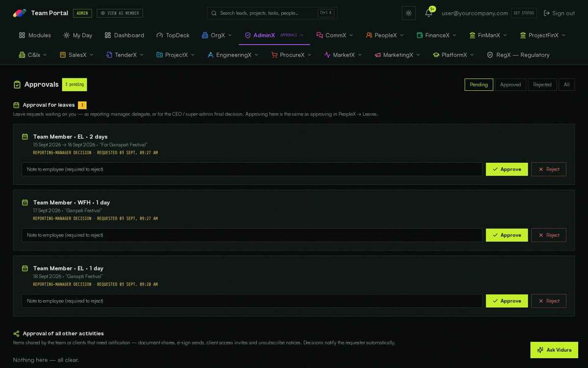This screenshot has height=368, width=588.
Task: Click the OrgX org-chart icon
Action: click(205, 35)
